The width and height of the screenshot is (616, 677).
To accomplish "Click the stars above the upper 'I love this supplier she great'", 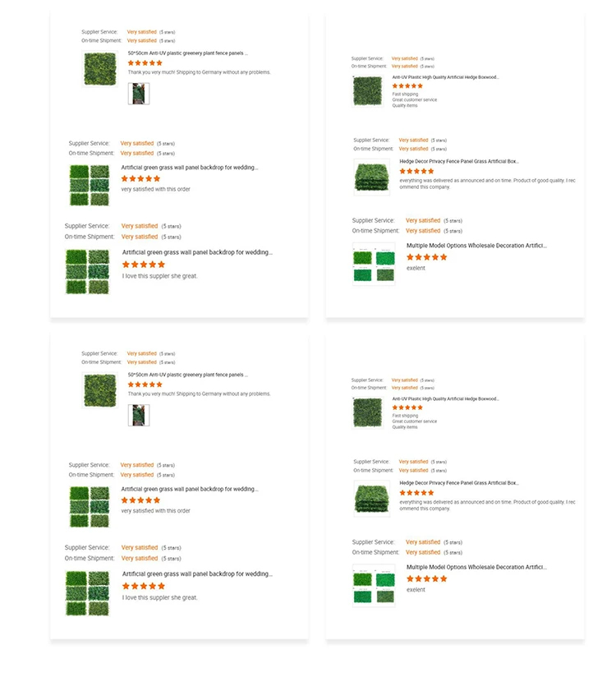I will 143,265.
